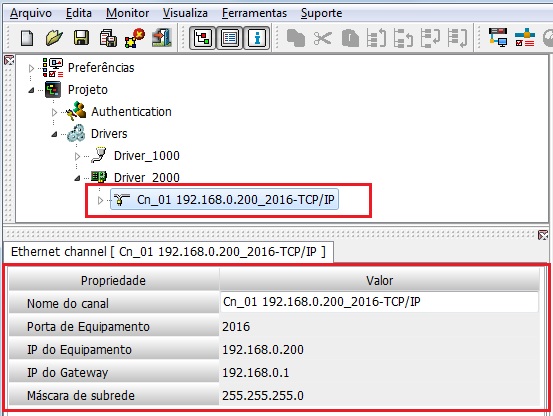This screenshot has width=553, height=416.
Task: Expand the Driver_1000 tree node
Action: click(77, 156)
